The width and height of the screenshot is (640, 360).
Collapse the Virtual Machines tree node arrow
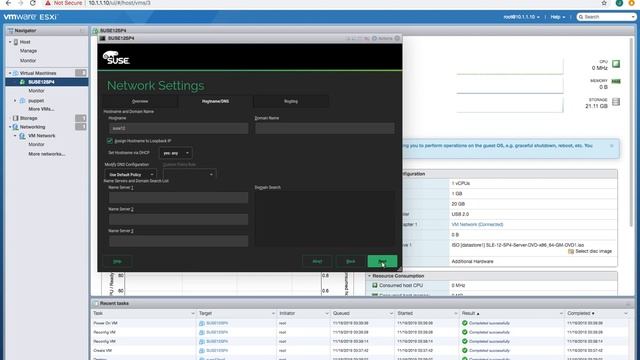pyautogui.click(x=10, y=73)
